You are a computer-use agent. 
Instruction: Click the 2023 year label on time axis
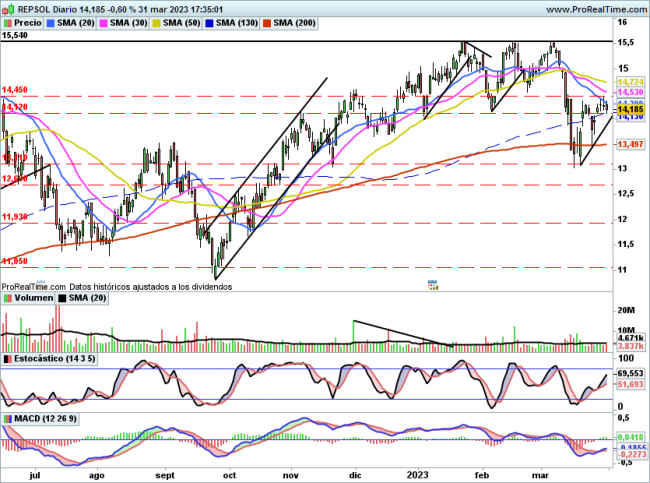pyautogui.click(x=417, y=475)
